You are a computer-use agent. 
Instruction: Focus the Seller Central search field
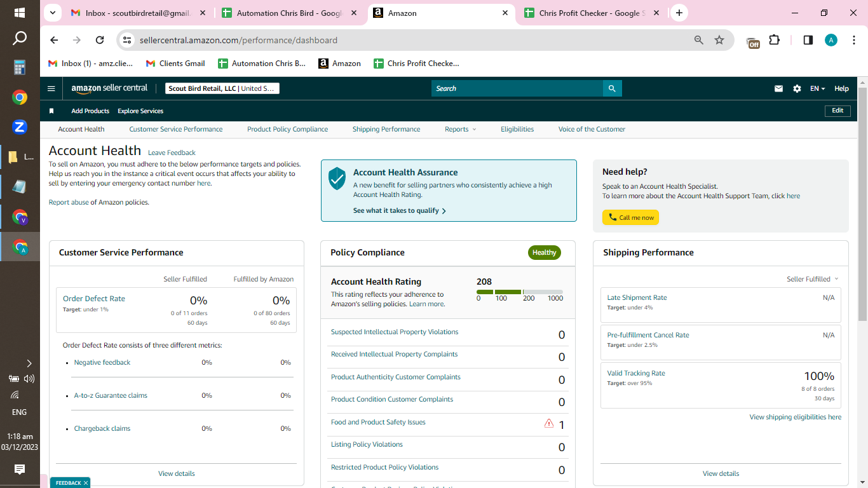517,88
